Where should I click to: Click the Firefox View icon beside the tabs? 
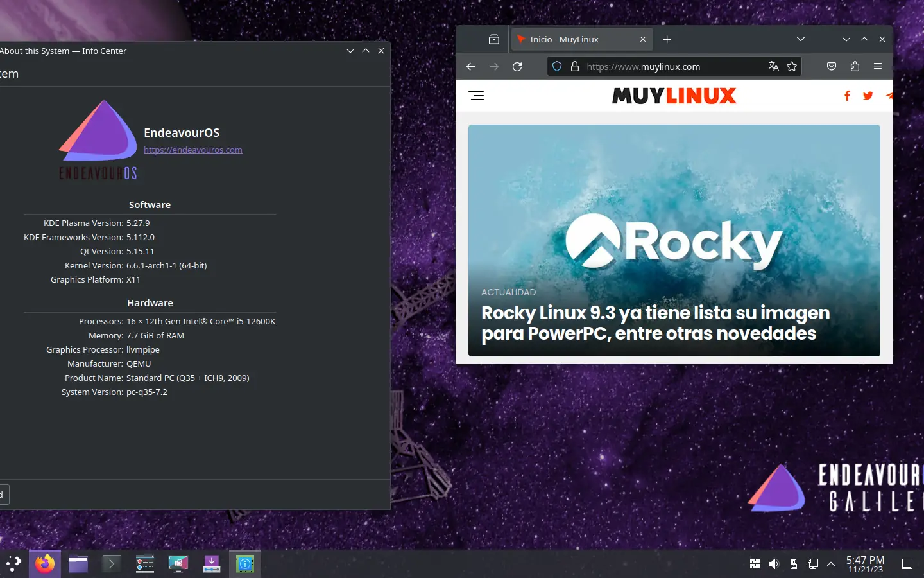click(494, 39)
